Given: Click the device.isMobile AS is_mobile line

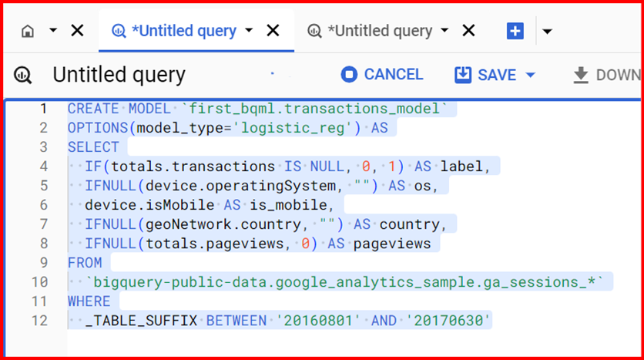Looking at the screenshot, I should 210,204.
